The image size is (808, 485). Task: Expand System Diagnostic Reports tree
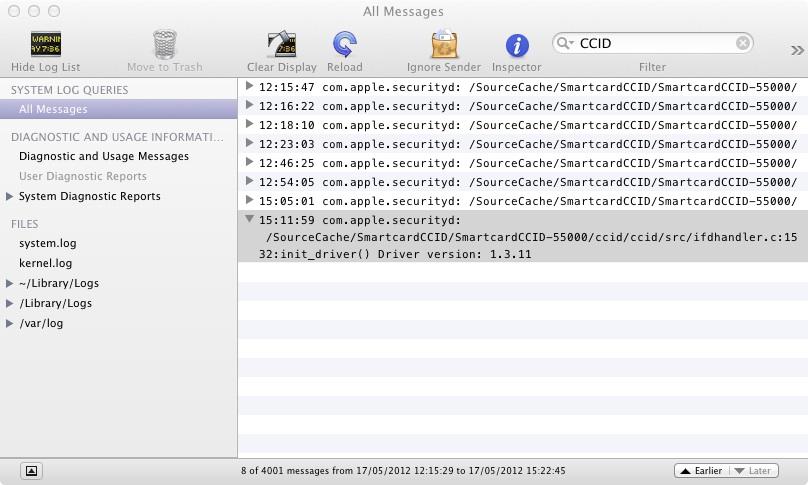(x=10, y=197)
